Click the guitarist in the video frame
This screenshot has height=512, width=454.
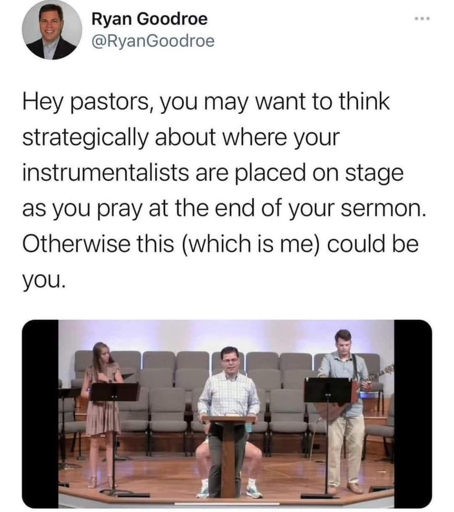(345, 412)
